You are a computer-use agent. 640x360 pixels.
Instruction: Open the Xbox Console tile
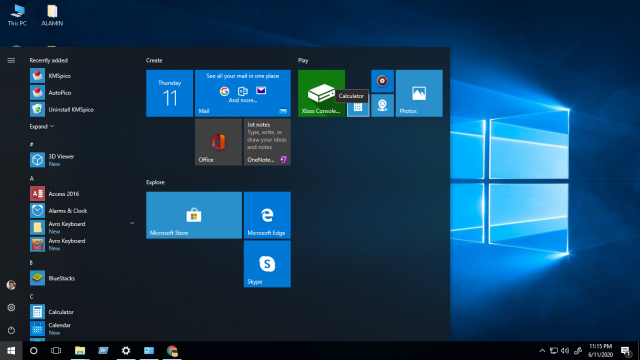[321, 93]
